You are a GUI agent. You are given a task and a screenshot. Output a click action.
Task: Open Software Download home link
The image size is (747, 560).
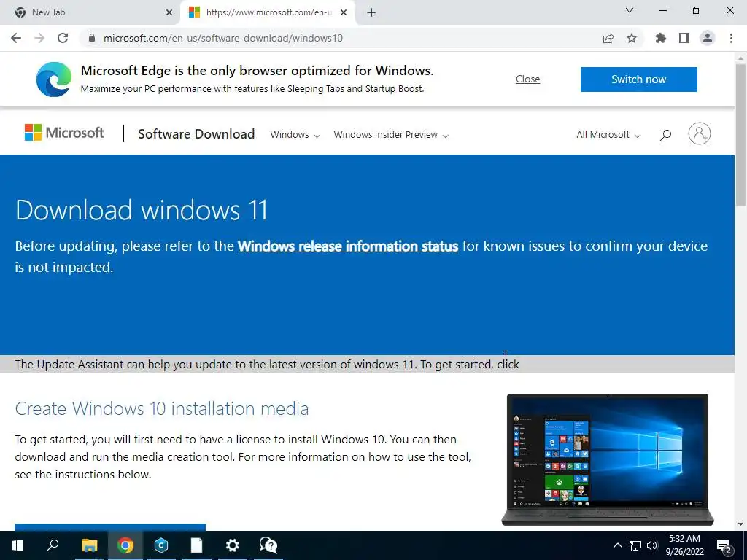[x=196, y=134]
